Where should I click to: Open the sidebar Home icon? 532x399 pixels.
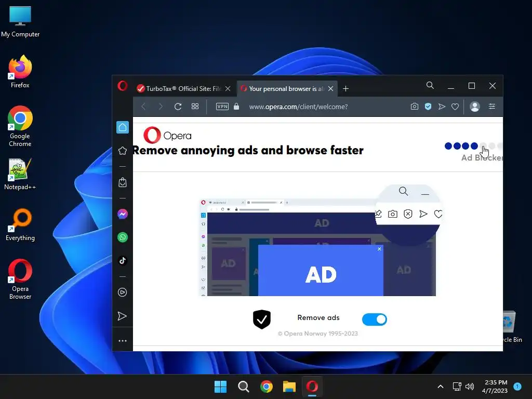coord(123,127)
